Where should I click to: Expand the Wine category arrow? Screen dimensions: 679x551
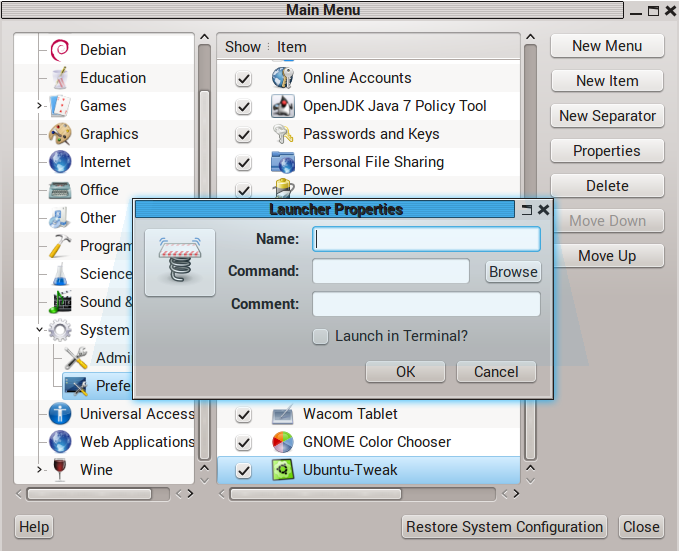[39, 470]
